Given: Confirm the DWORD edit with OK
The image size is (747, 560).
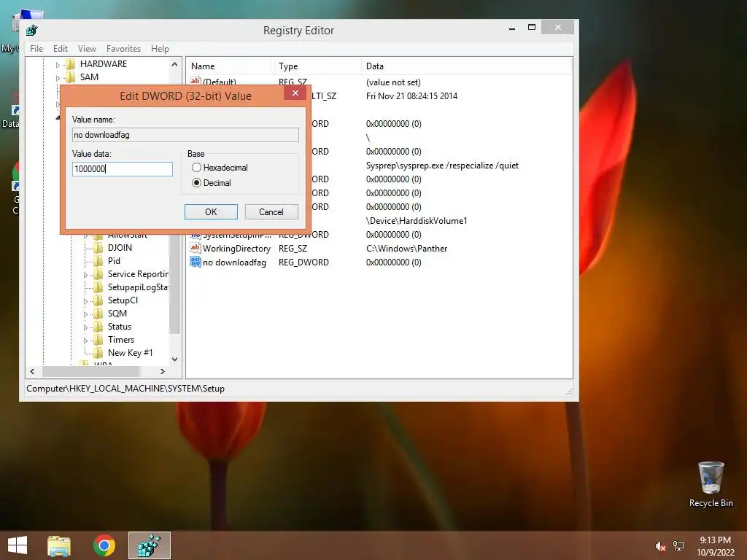Looking at the screenshot, I should [x=211, y=212].
